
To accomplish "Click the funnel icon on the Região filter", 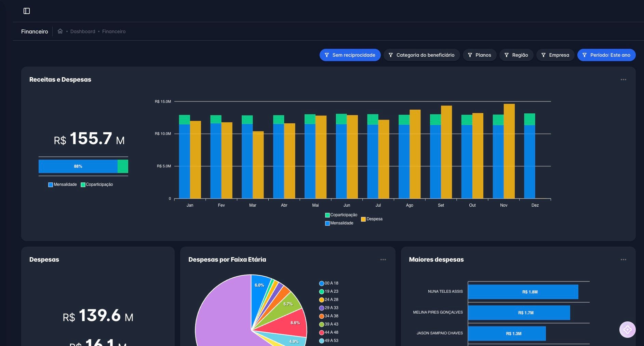I will click(x=507, y=55).
